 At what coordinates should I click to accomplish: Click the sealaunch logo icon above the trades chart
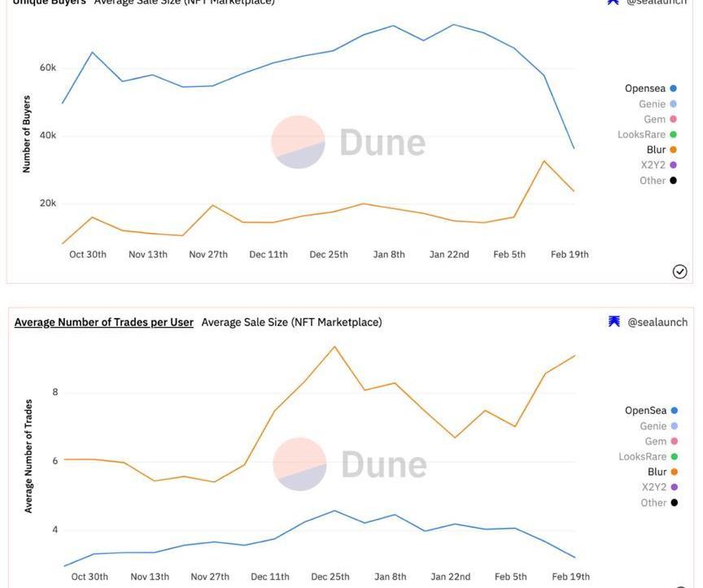pyautogui.click(x=614, y=322)
